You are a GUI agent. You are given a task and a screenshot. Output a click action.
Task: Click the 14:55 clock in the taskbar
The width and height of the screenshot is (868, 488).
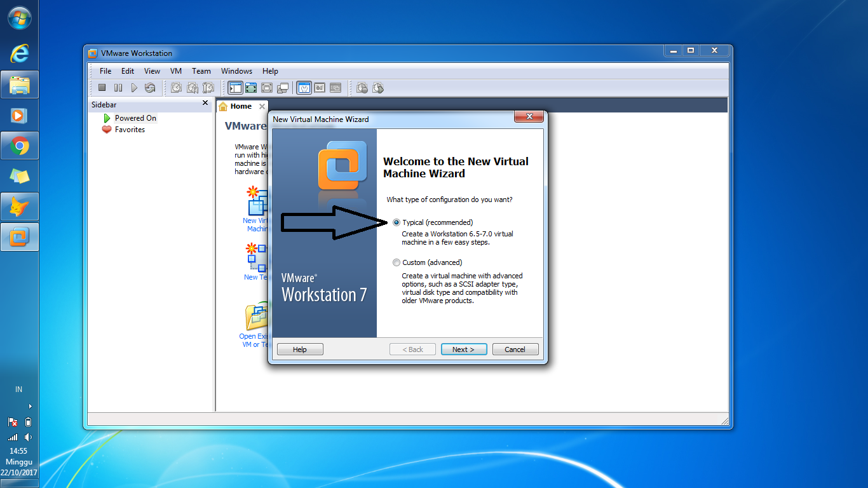18,451
